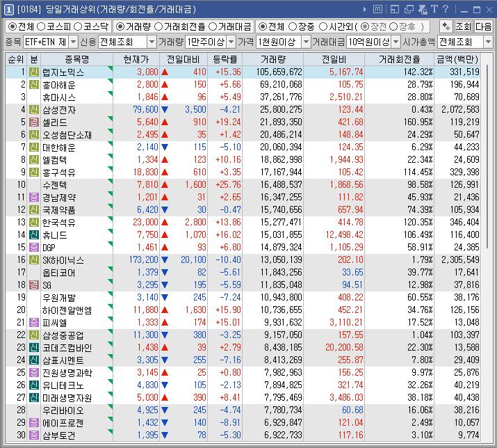The image size is (497, 448).
Task: Click the dark 신 badge in 휴니드 row
Action: [34, 235]
